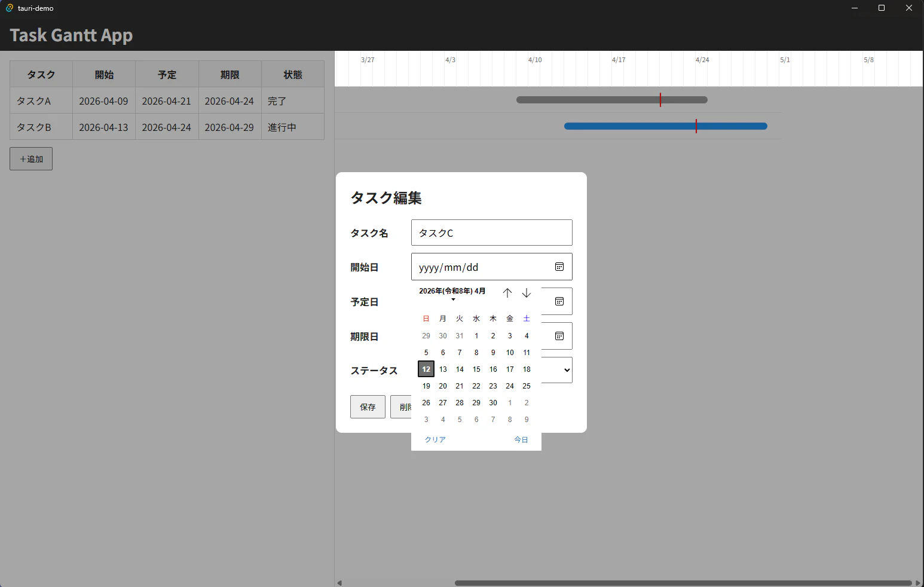Open the 予定日 calendar picker icon

[559, 301]
